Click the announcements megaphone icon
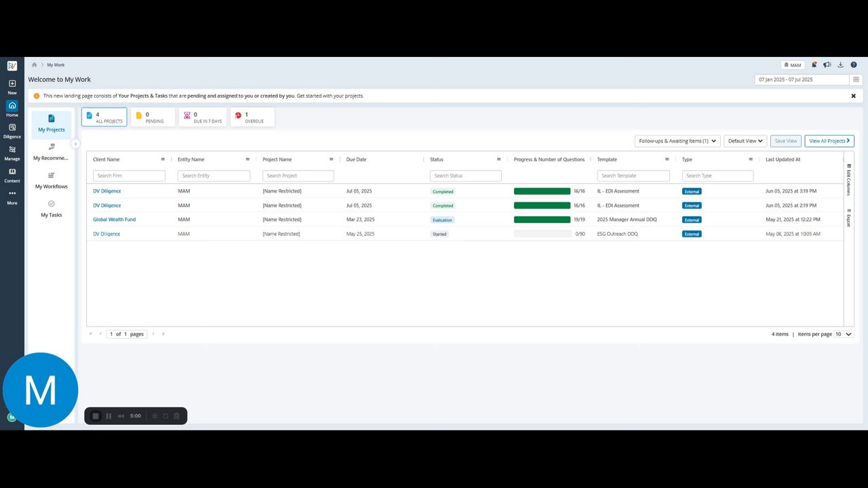The height and width of the screenshot is (488, 868). [827, 65]
